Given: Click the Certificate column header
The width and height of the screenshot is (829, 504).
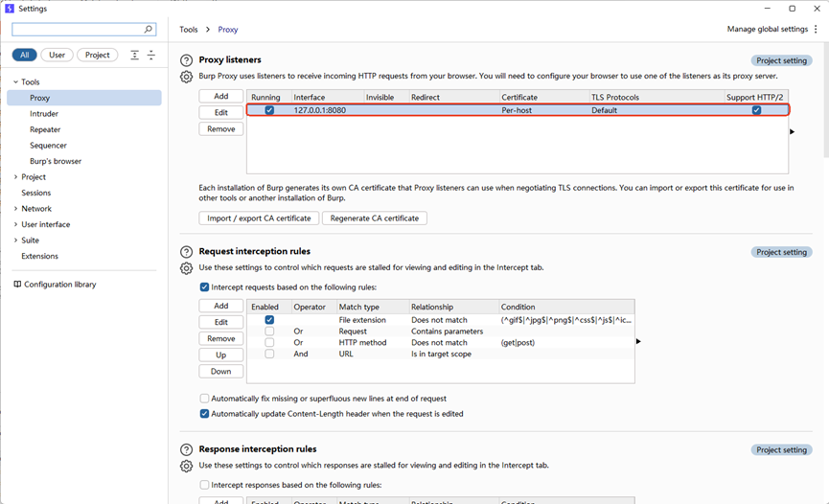Looking at the screenshot, I should 543,97.
